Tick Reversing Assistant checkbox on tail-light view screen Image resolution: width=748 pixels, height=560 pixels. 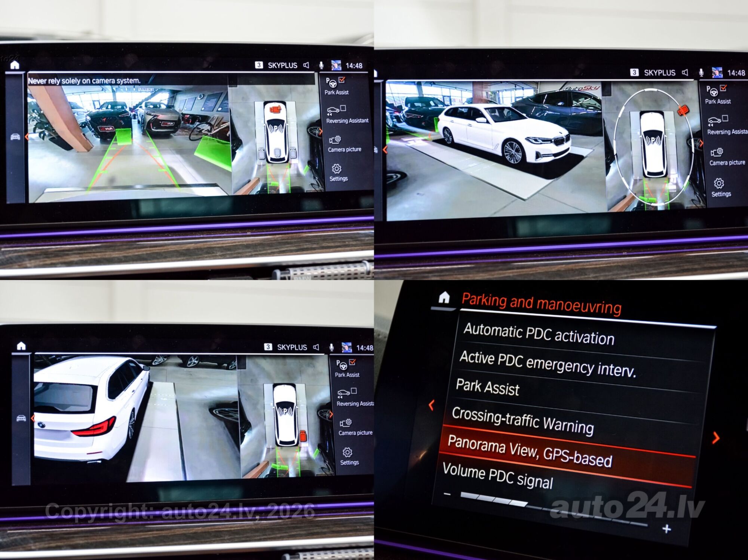pyautogui.click(x=354, y=391)
